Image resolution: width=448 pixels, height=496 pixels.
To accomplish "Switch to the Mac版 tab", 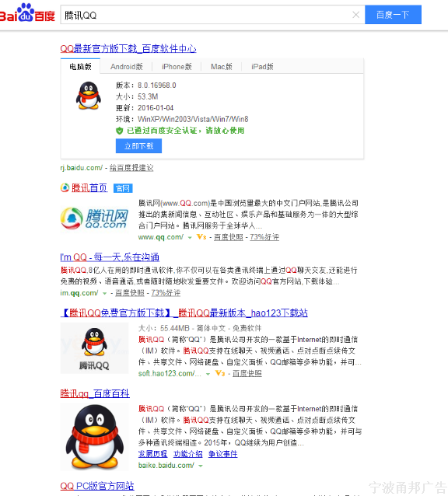I will click(222, 66).
